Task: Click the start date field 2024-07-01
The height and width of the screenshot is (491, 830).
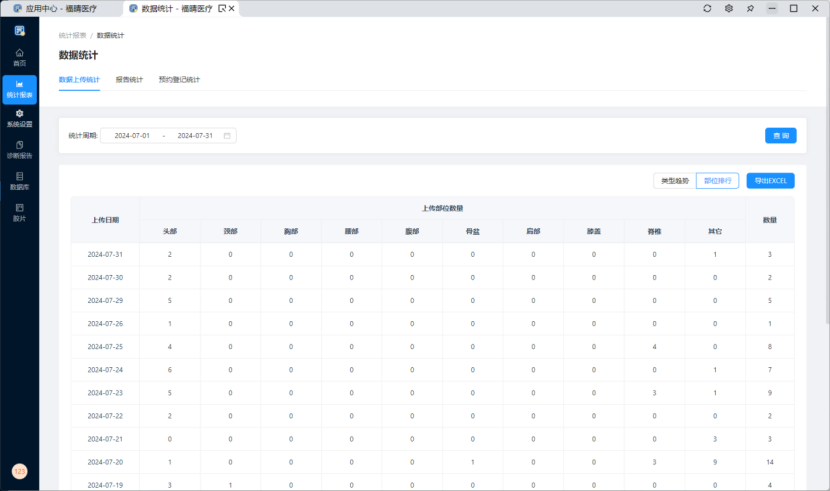Action: [132, 135]
